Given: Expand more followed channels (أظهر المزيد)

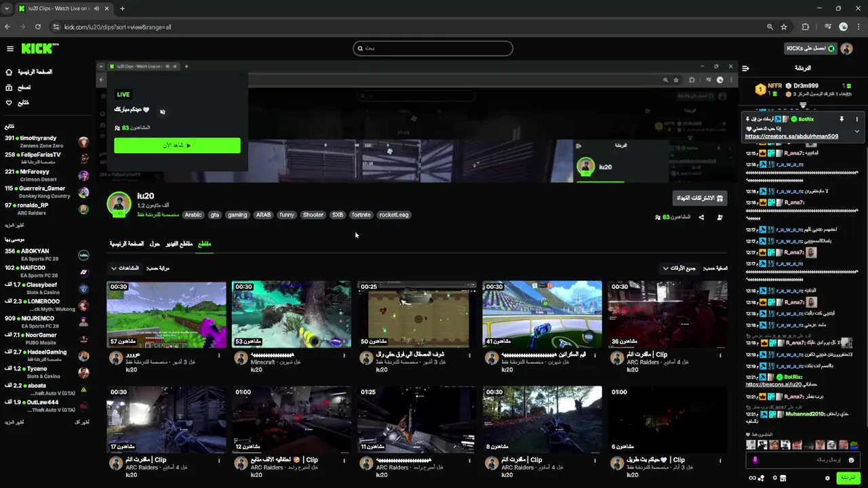Looking at the screenshot, I should point(14,225).
